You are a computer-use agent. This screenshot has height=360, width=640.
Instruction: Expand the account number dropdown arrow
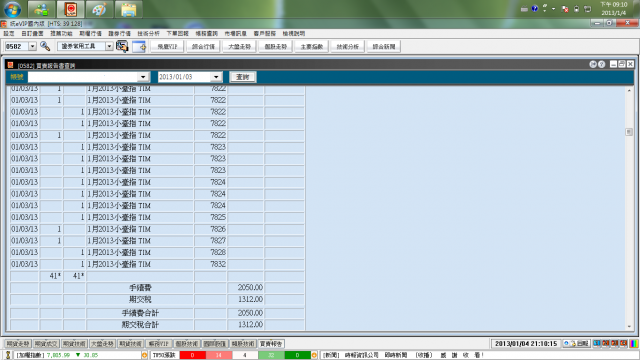(143, 77)
